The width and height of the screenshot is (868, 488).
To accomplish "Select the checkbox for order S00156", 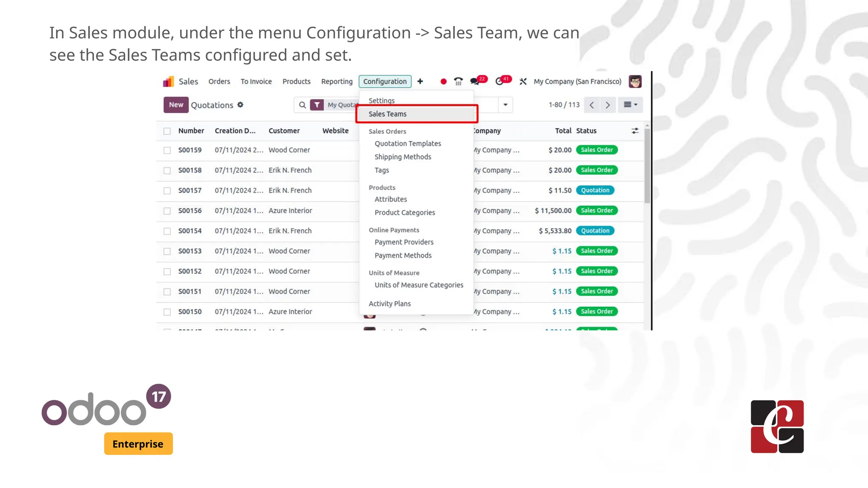I will 167,211.
